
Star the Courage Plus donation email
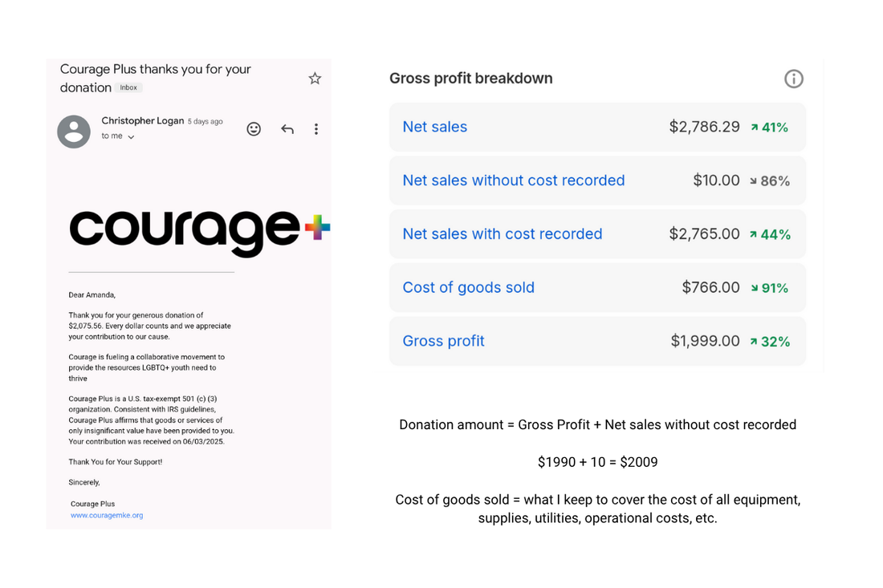(315, 78)
